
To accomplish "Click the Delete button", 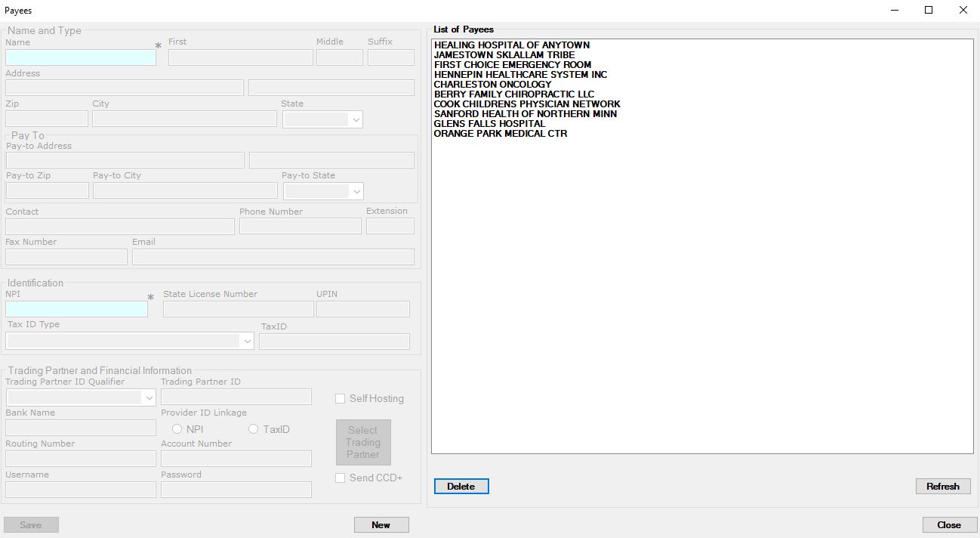I will 461,486.
